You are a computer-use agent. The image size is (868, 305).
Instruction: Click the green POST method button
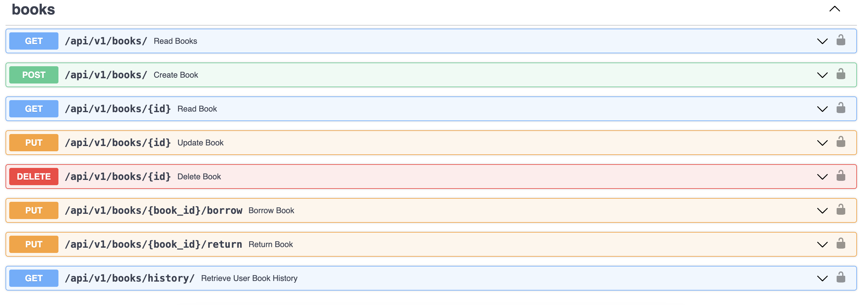(x=34, y=75)
